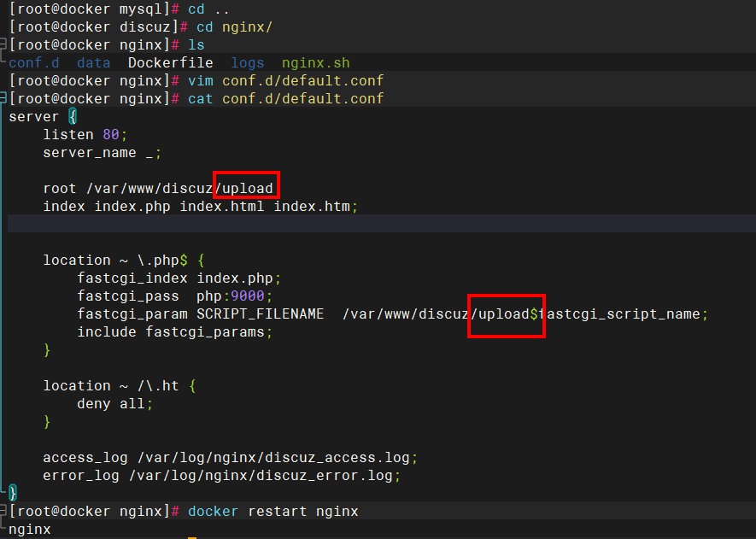The image size is (756, 539).
Task: Click the 'location ~ \.php$ {' line
Action: point(124,261)
